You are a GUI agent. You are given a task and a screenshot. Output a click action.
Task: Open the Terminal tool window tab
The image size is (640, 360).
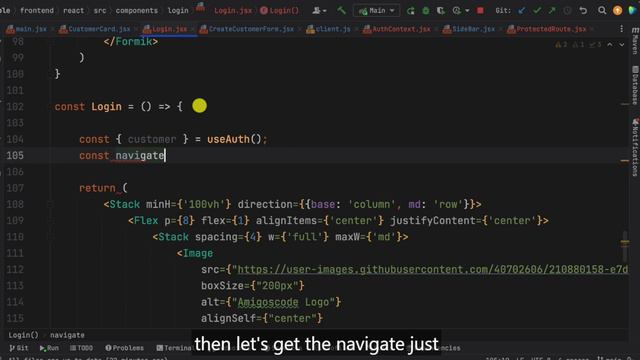(x=174, y=348)
